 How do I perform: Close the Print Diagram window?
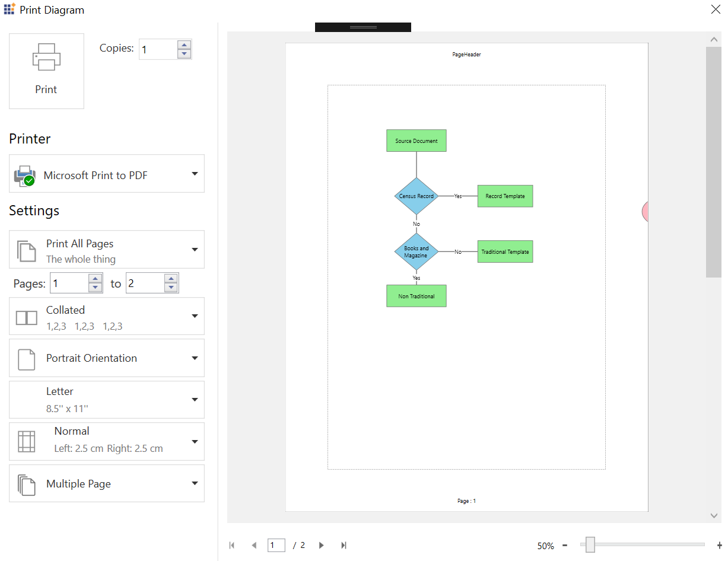point(716,9)
